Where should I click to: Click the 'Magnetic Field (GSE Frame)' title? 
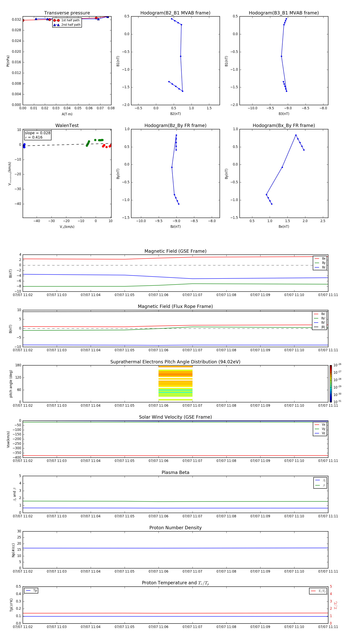(175, 251)
